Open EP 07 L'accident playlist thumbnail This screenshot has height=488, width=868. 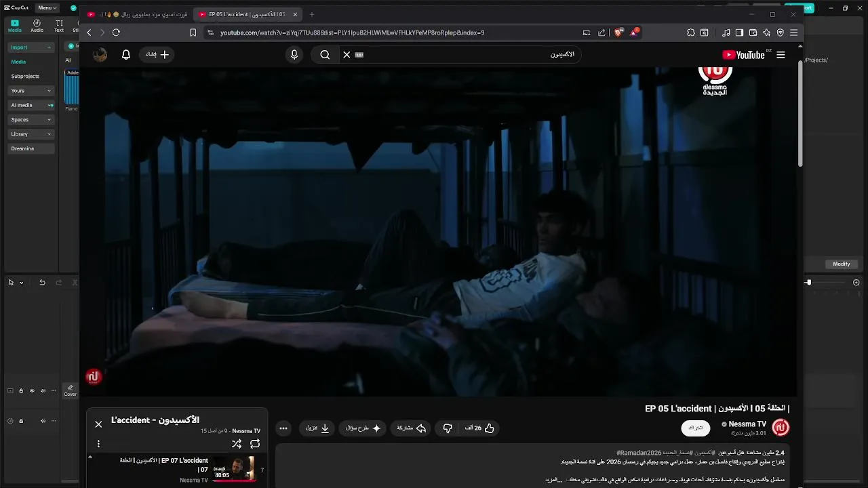point(234,468)
